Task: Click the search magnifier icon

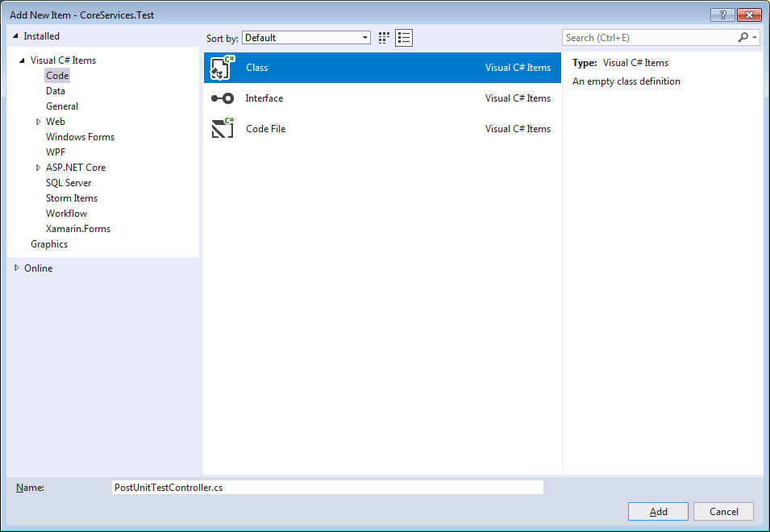Action: click(x=743, y=37)
